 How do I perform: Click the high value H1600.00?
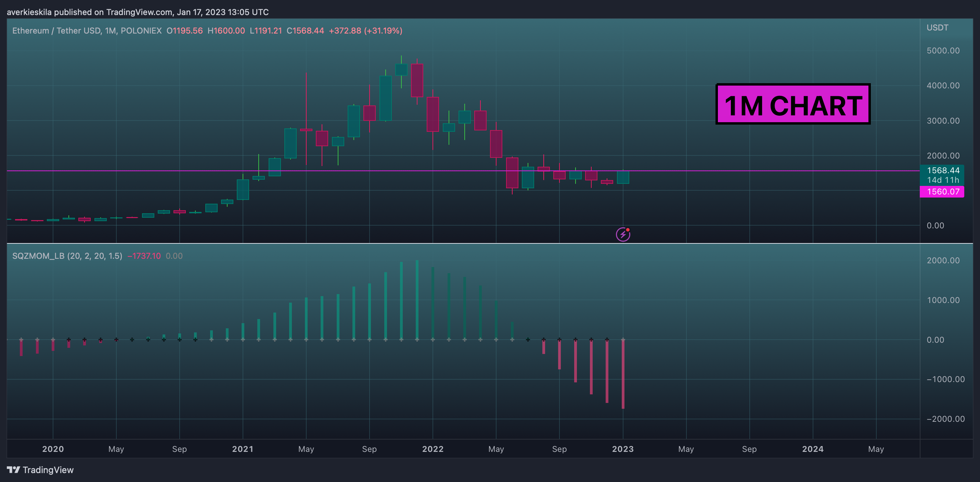tap(226, 30)
